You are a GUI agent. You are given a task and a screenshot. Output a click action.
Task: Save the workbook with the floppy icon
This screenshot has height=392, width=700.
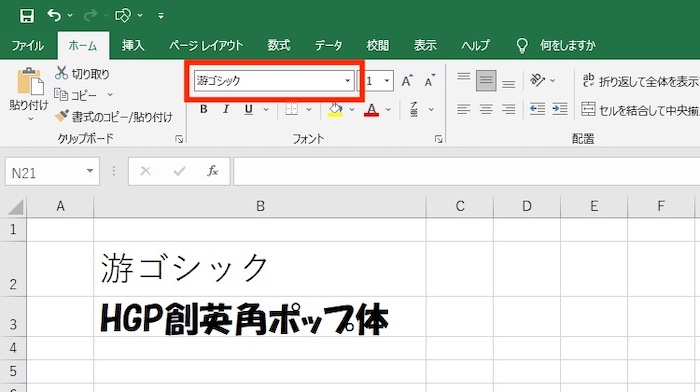pyautogui.click(x=27, y=16)
